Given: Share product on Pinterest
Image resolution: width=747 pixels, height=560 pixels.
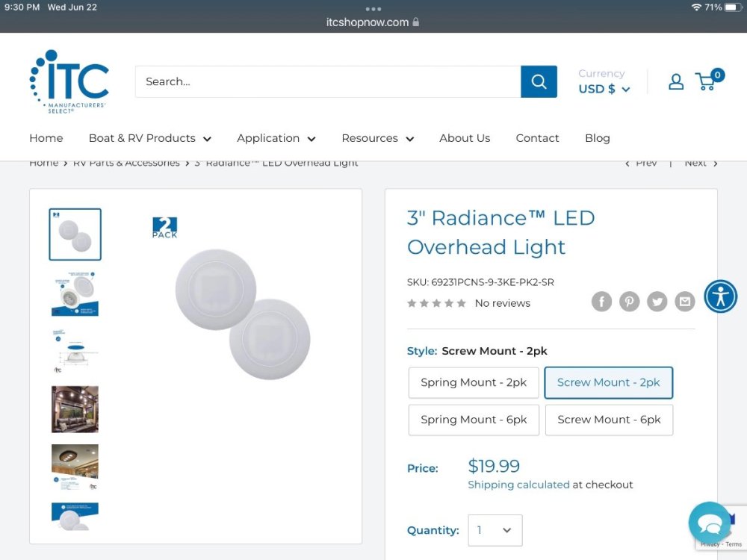Looking at the screenshot, I should (629, 302).
